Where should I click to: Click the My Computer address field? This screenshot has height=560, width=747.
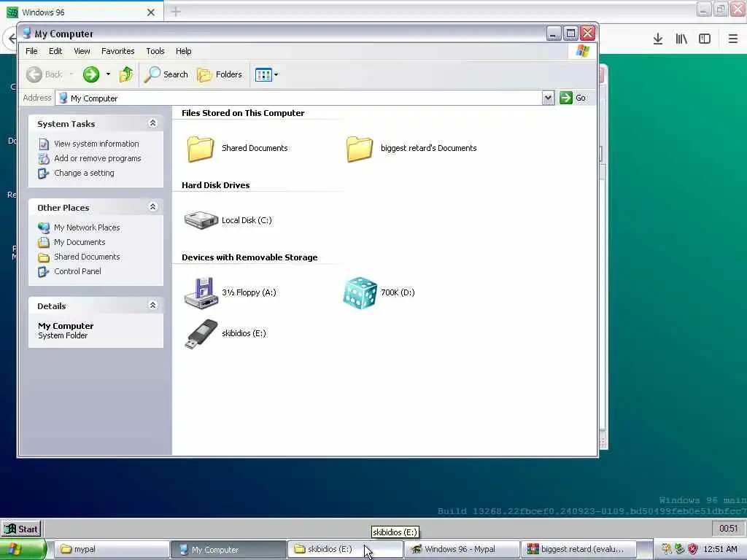[x=298, y=98]
